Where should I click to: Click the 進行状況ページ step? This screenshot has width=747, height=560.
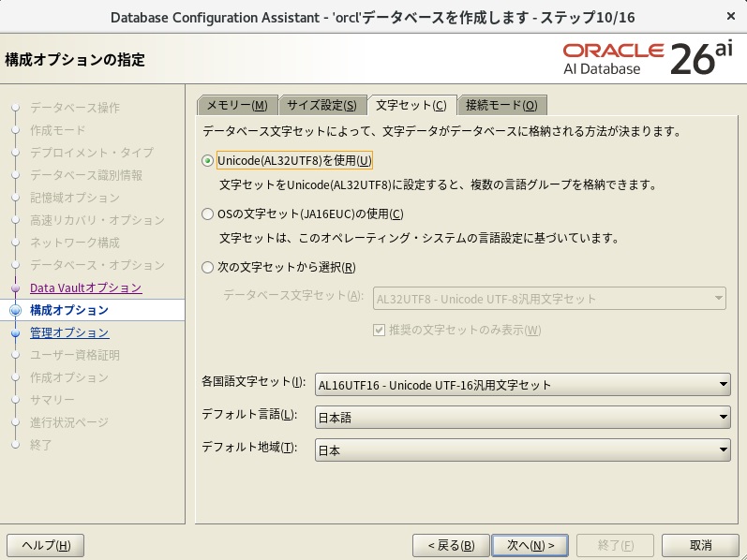[x=69, y=422]
